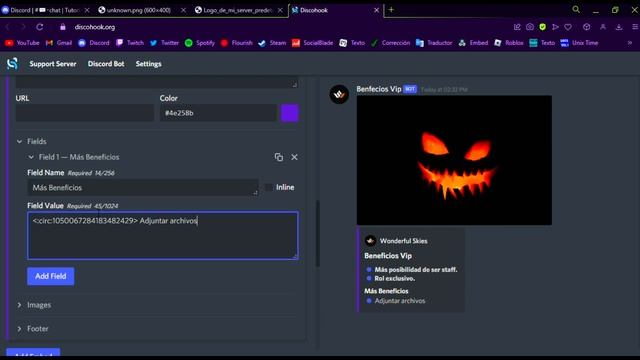The image size is (640, 360).
Task: Click the browser menu hamburger icon
Action: [x=635, y=27]
